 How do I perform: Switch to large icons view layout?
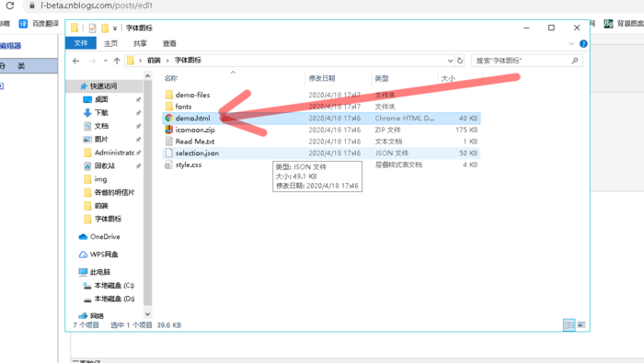coord(581,325)
